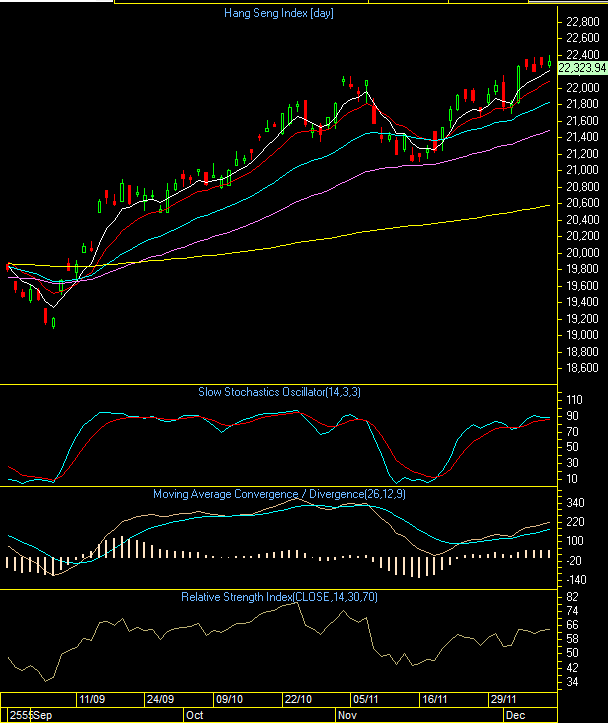Click the 100 MACD axis value
The width and height of the screenshot is (608, 723).
click(x=575, y=541)
